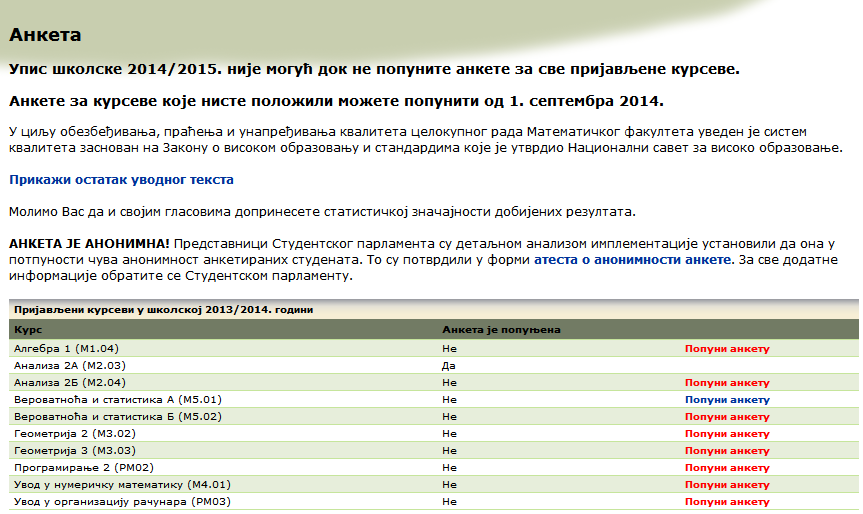Open 'Попуни анкету' for Анализа 2Б
Screen dimensions: 863x514
tap(727, 383)
